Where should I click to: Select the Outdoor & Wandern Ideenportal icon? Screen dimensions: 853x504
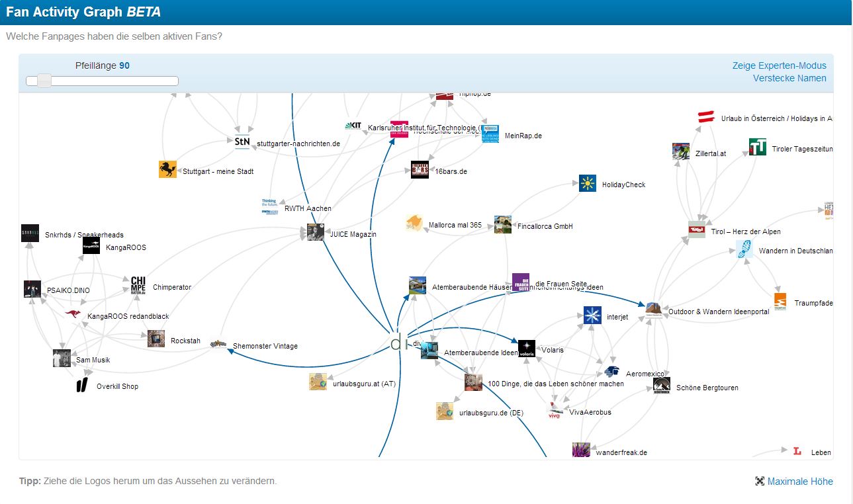point(654,310)
